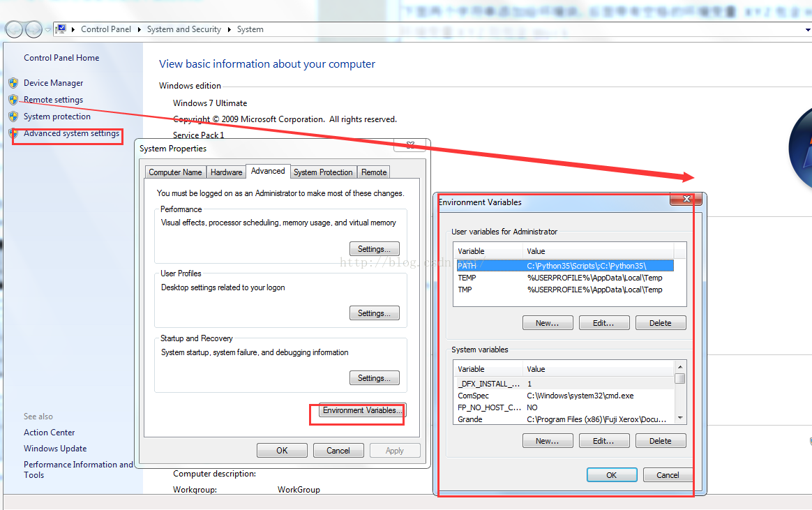Image resolution: width=812 pixels, height=510 pixels.
Task: Click Control Panel breadcrumb
Action: [106, 29]
